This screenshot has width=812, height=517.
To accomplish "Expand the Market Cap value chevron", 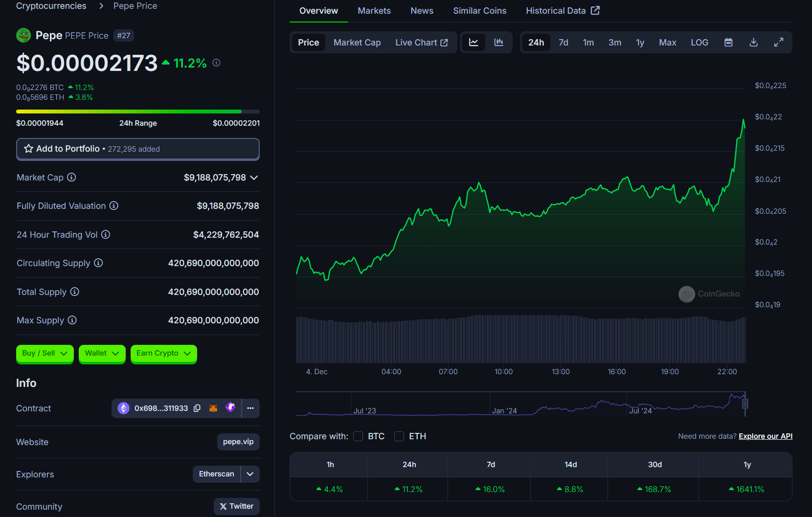I will pos(254,178).
